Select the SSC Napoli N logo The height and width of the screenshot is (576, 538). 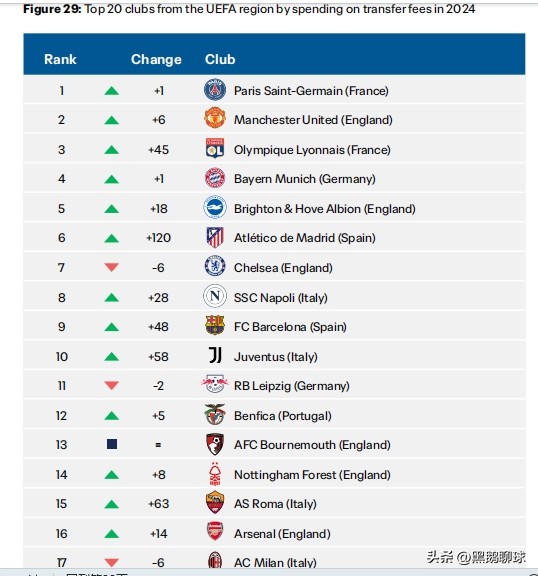pyautogui.click(x=215, y=296)
